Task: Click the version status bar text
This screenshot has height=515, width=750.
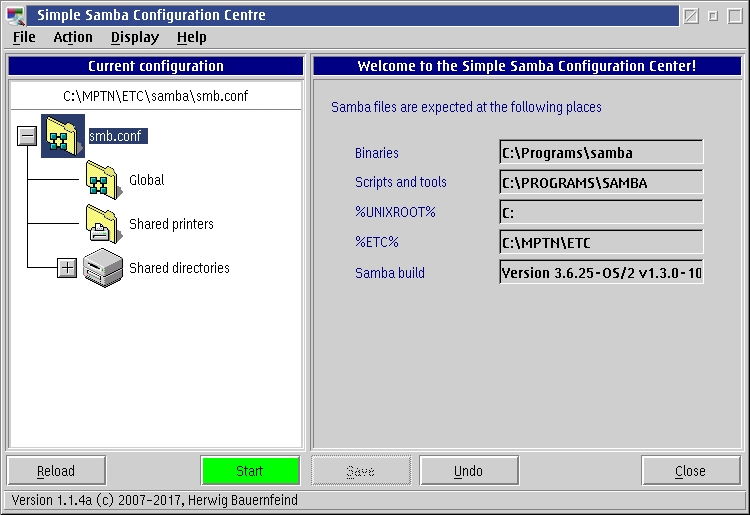Action: coord(154,500)
